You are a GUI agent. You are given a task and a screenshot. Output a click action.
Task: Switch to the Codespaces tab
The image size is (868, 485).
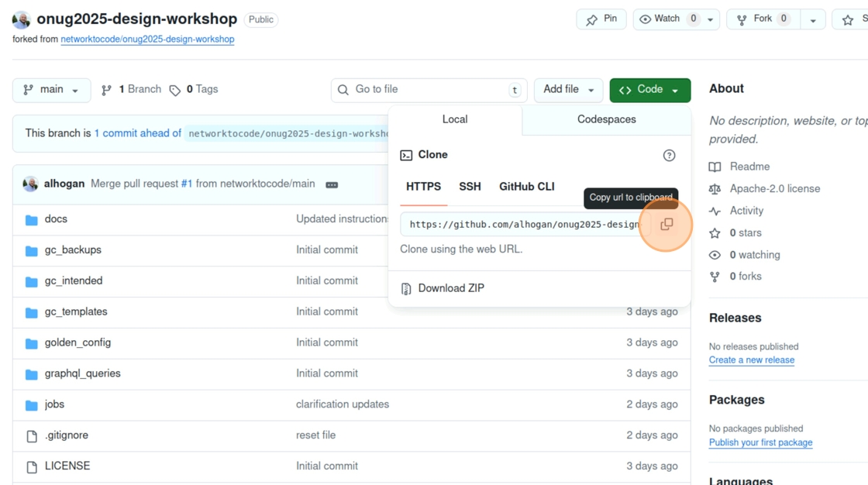(607, 119)
